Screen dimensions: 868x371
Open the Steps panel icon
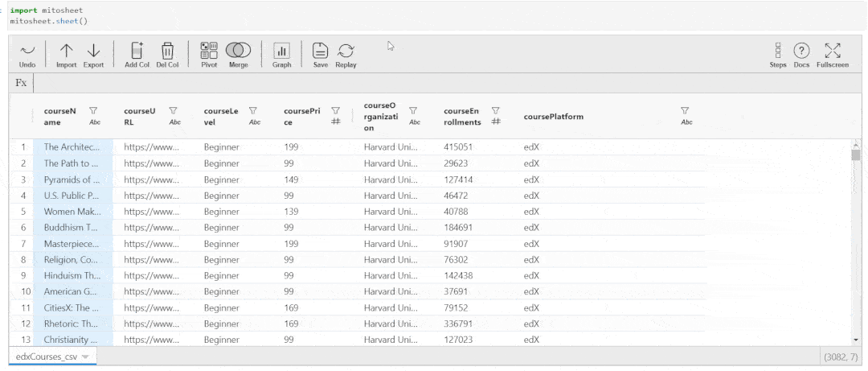(778, 51)
